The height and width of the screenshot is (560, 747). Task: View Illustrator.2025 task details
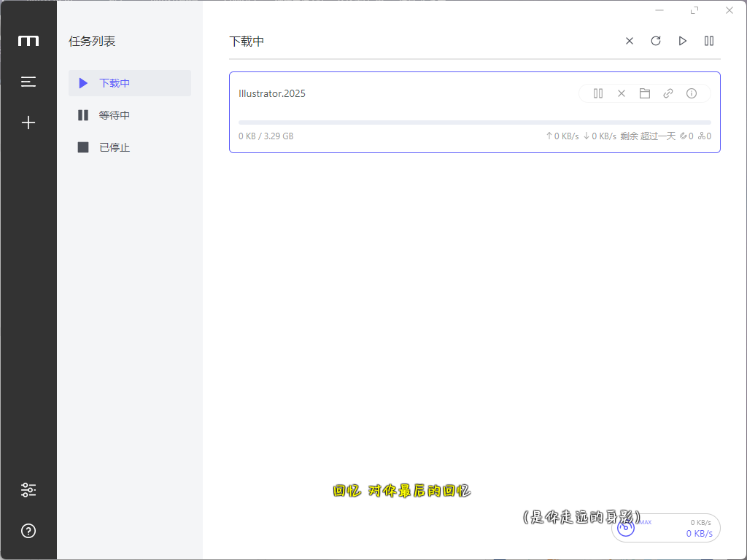click(x=692, y=93)
